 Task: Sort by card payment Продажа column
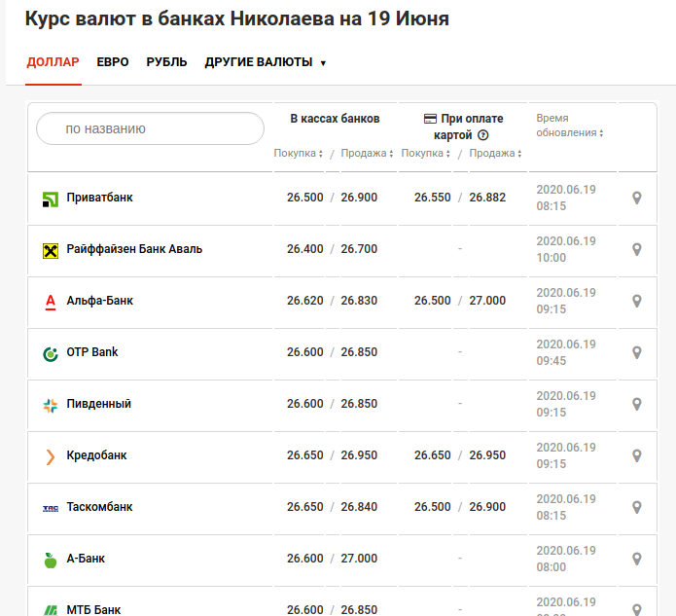[495, 153]
